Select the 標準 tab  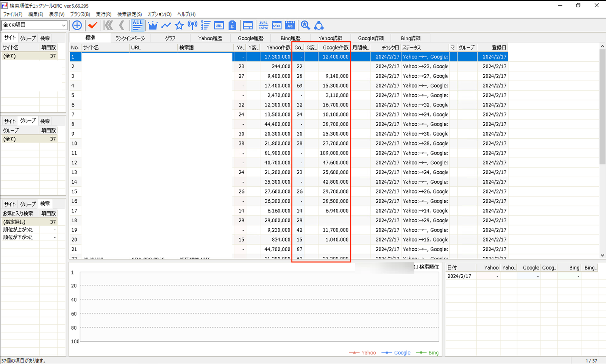coord(90,37)
